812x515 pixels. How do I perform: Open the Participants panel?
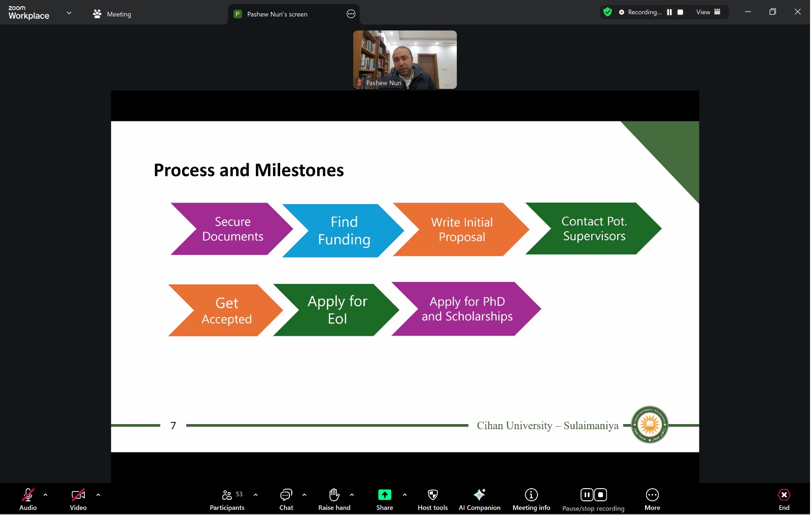[227, 499]
